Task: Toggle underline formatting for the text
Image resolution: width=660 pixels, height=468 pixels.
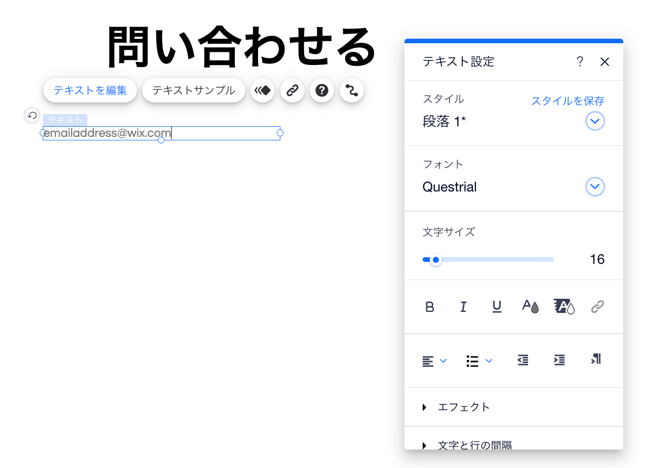Action: [496, 307]
